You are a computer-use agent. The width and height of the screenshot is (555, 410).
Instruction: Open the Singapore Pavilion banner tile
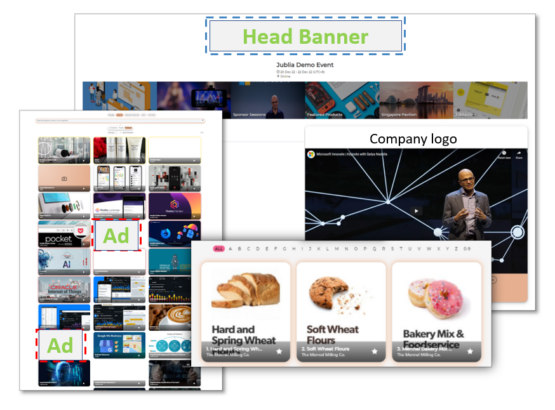click(416, 100)
